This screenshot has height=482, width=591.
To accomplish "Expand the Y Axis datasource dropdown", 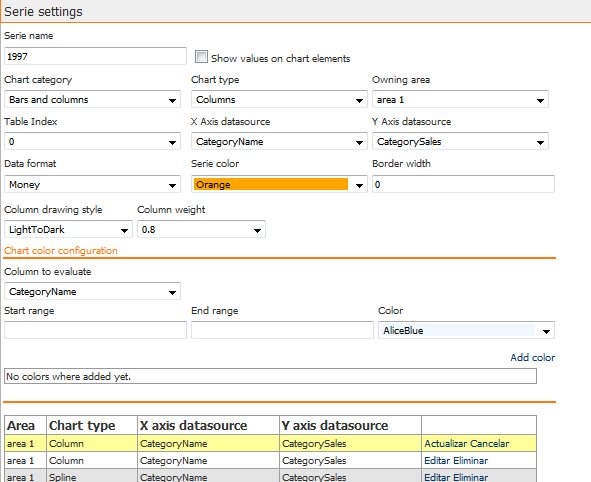I will click(460, 142).
